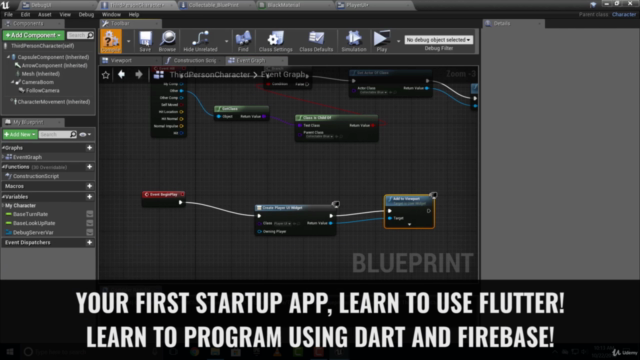This screenshot has width=640, height=360.
Task: Click the search magnifier in the Components panel
Action: point(91,36)
